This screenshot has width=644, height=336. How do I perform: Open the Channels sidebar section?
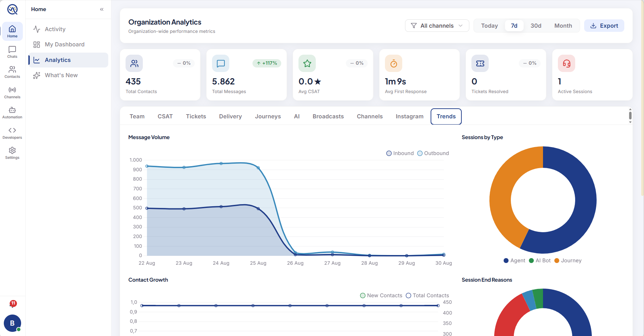point(12,92)
